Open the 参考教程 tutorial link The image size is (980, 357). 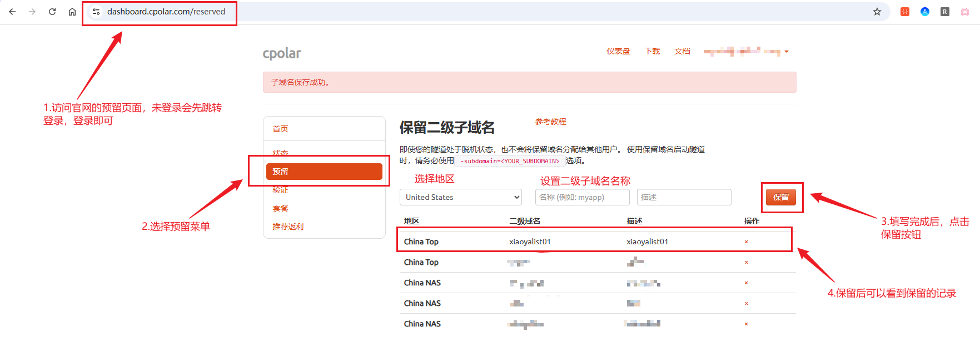click(x=550, y=122)
